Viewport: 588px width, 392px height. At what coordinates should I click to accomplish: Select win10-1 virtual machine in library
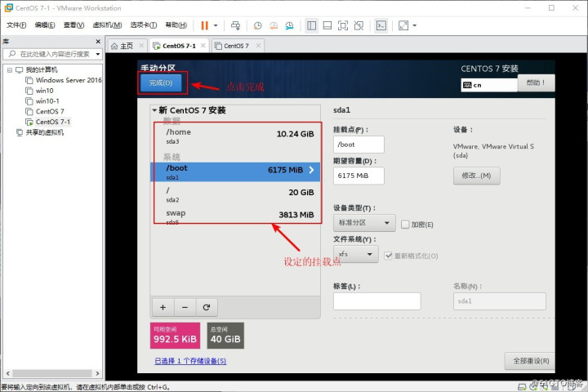[42, 101]
